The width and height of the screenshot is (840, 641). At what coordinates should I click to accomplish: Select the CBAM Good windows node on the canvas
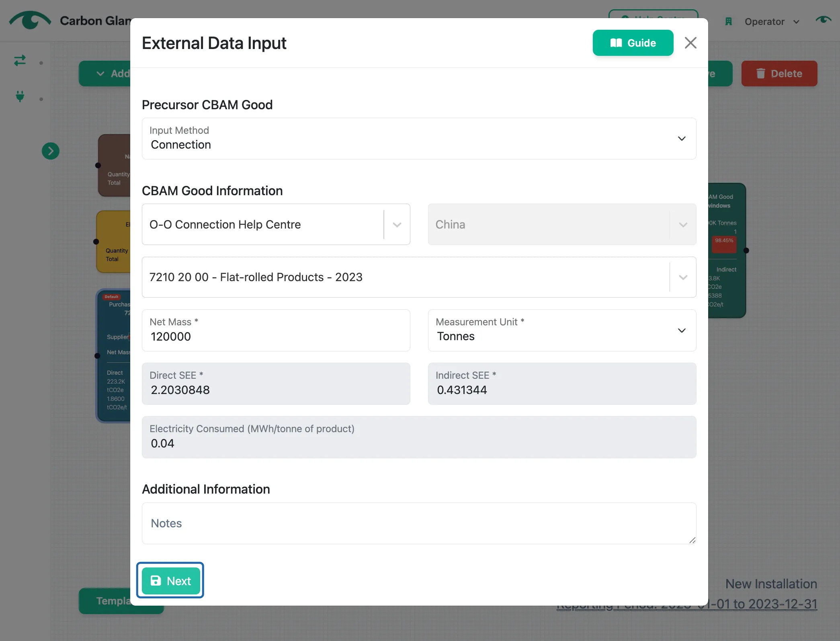click(x=727, y=250)
